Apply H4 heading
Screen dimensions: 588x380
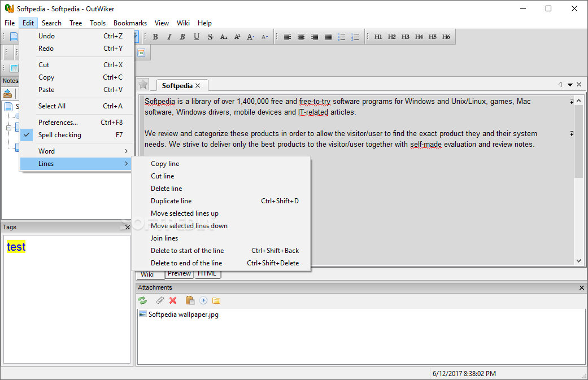pyautogui.click(x=419, y=37)
